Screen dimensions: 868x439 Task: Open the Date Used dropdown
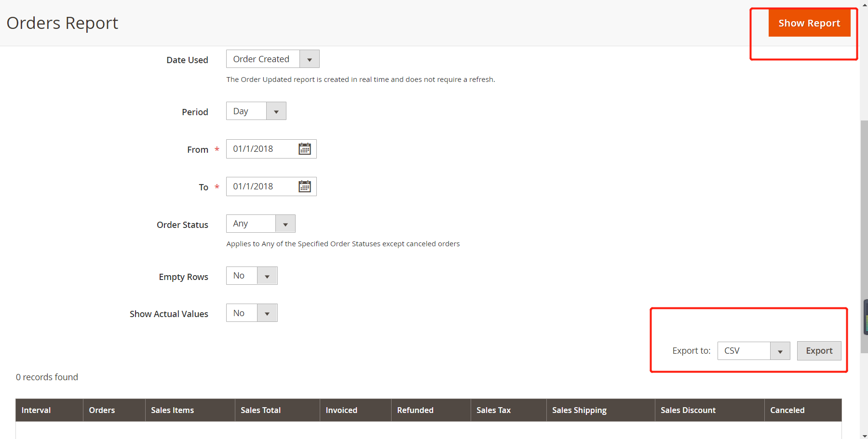(310, 58)
